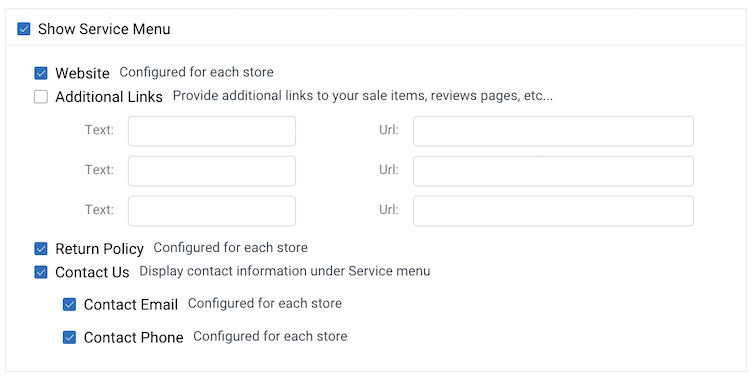The width and height of the screenshot is (749, 375).
Task: Click the "Contact Email" label text
Action: click(131, 305)
